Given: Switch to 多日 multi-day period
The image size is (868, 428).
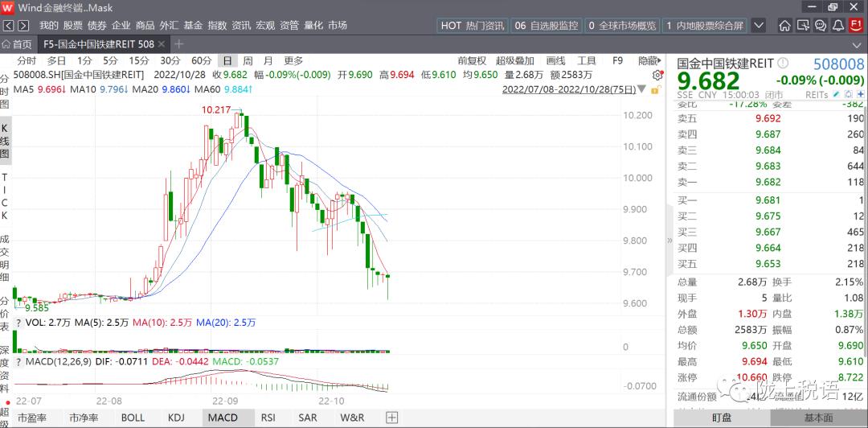Looking at the screenshot, I should point(56,61).
